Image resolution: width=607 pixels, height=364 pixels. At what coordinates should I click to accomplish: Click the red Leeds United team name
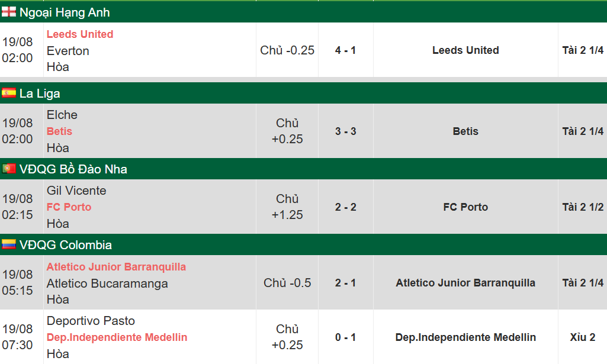click(80, 34)
